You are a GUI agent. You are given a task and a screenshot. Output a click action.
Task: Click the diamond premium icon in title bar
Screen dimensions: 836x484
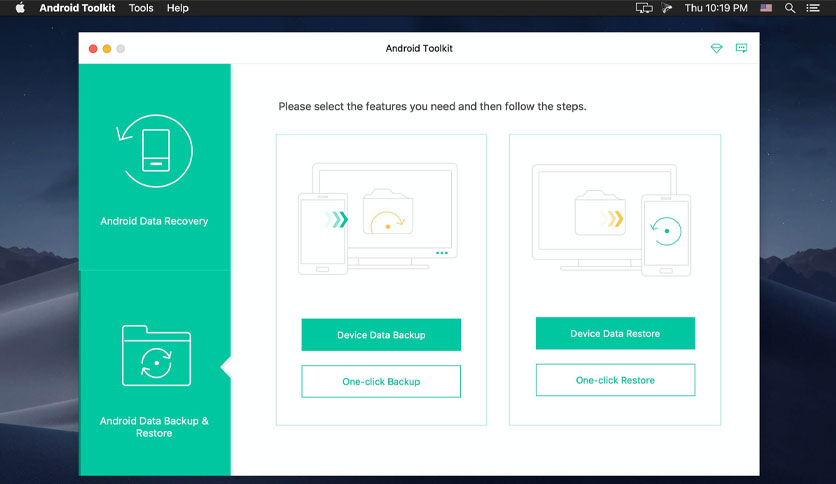click(716, 49)
